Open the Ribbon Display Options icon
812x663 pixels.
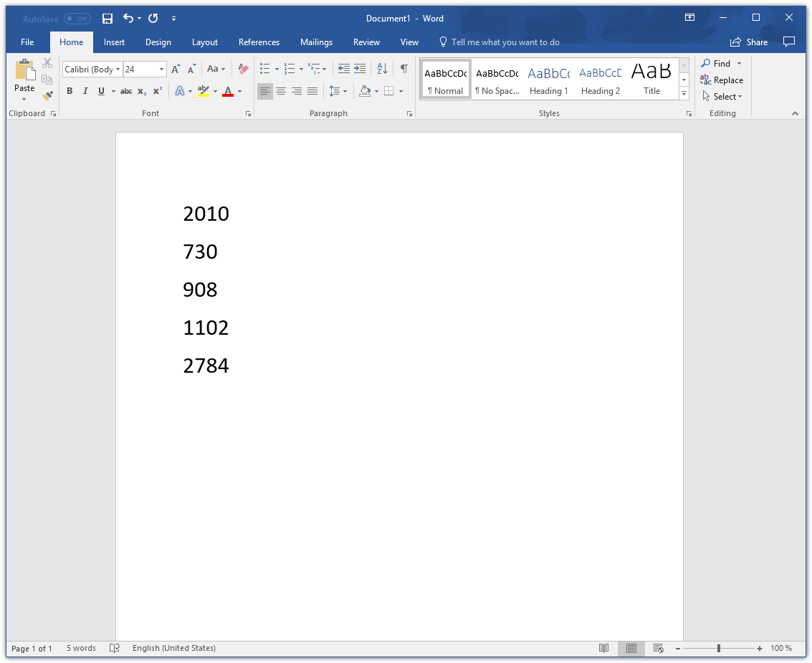coord(689,18)
